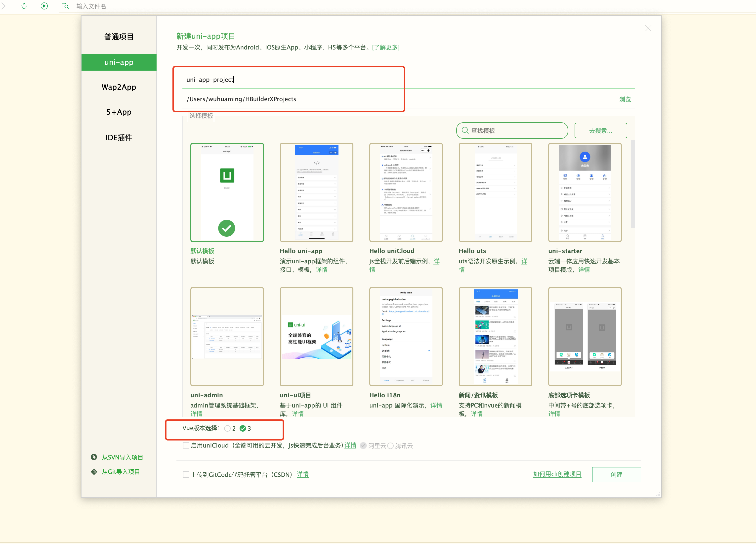Image resolution: width=756 pixels, height=544 pixels.
Task: Click the forward arrow icon in toolbar
Action: pos(3,6)
